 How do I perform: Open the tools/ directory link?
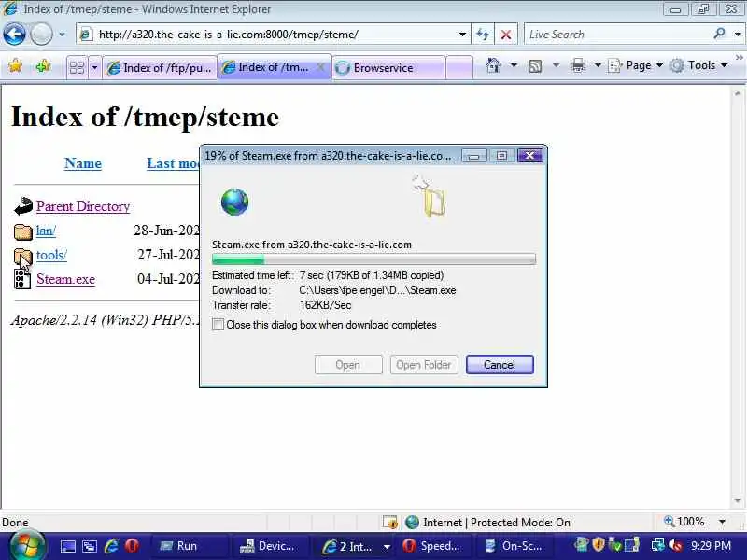(51, 255)
